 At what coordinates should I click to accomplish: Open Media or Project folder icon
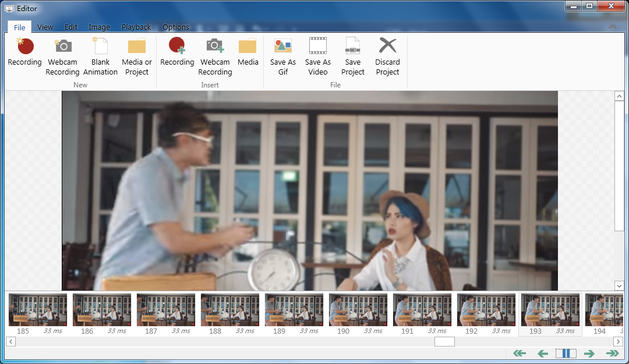(137, 56)
